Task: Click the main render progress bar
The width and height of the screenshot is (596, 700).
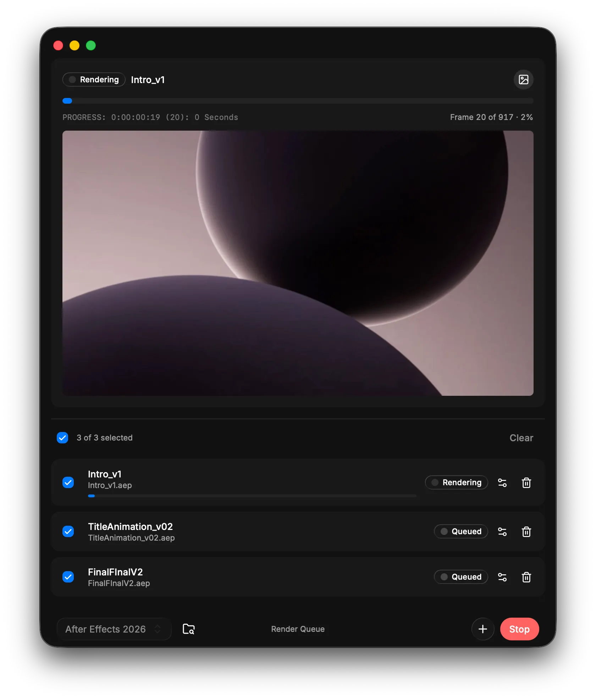Action: 298,101
